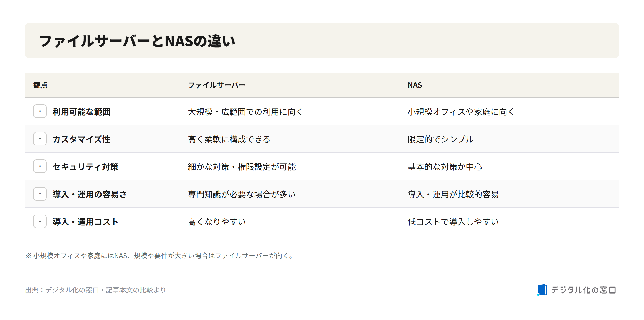Image resolution: width=644 pixels, height=320 pixels.
Task: Click the cell 限定的でシンプル
Action: [x=440, y=139]
